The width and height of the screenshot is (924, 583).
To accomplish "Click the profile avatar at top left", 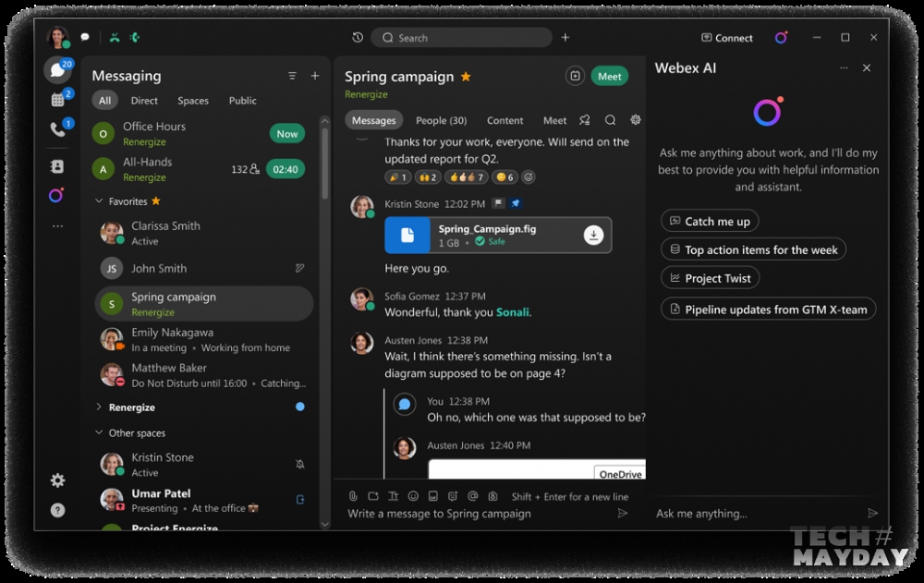I will 57,37.
